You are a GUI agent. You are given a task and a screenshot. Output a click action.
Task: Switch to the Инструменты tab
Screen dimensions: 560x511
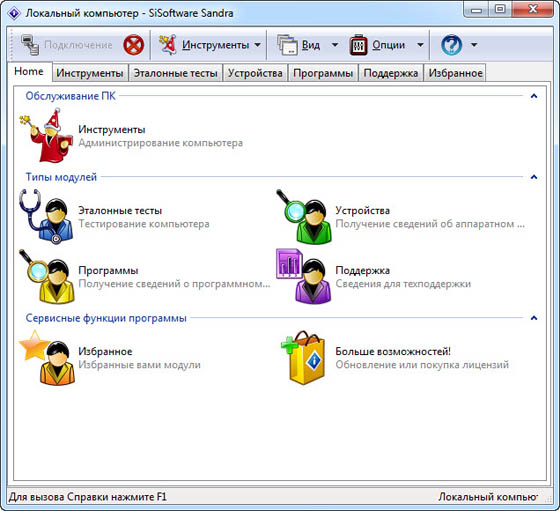[90, 73]
